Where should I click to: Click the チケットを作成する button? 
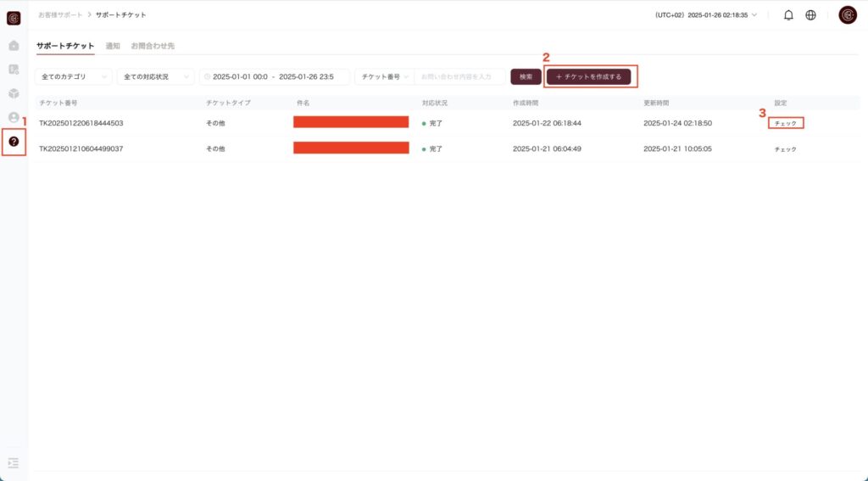coord(588,77)
